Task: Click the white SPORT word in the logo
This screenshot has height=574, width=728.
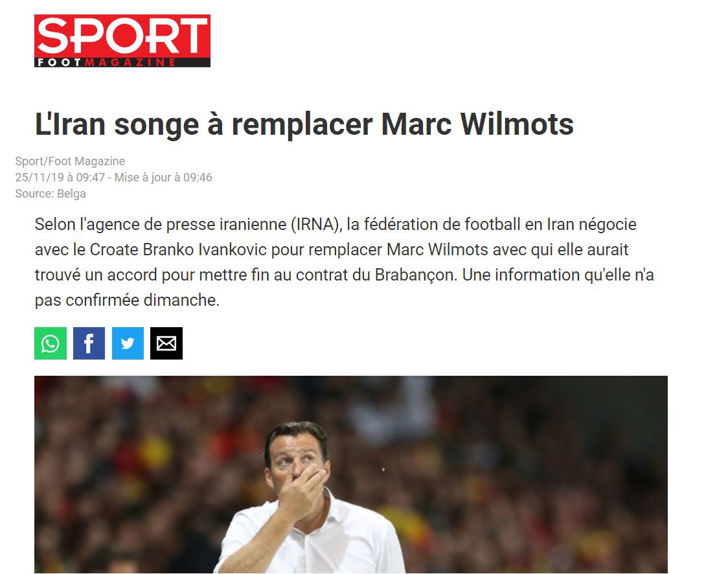Action: tap(122, 36)
